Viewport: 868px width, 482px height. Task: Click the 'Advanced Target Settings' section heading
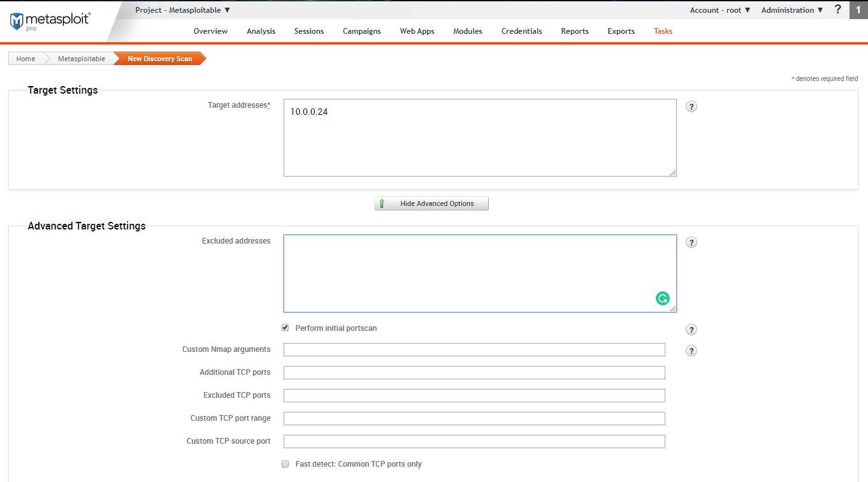(x=87, y=226)
